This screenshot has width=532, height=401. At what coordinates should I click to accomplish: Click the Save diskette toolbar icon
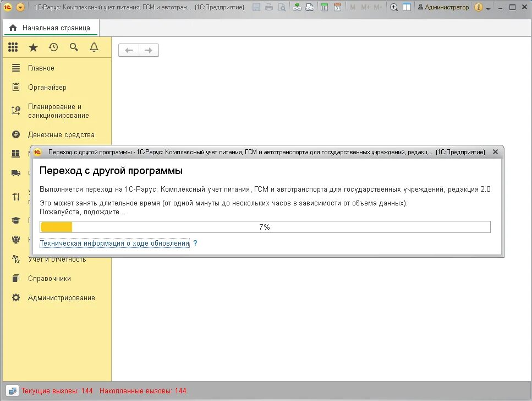[x=256, y=7]
